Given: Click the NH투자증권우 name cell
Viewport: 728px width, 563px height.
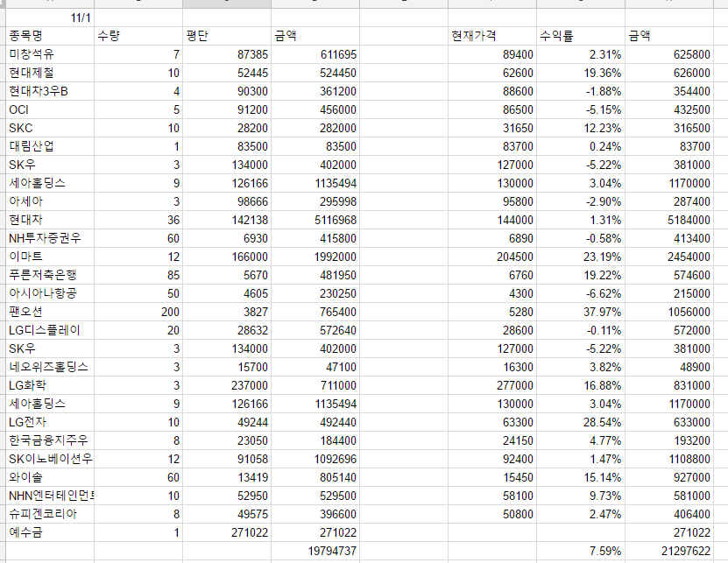Looking at the screenshot, I should point(50,238).
